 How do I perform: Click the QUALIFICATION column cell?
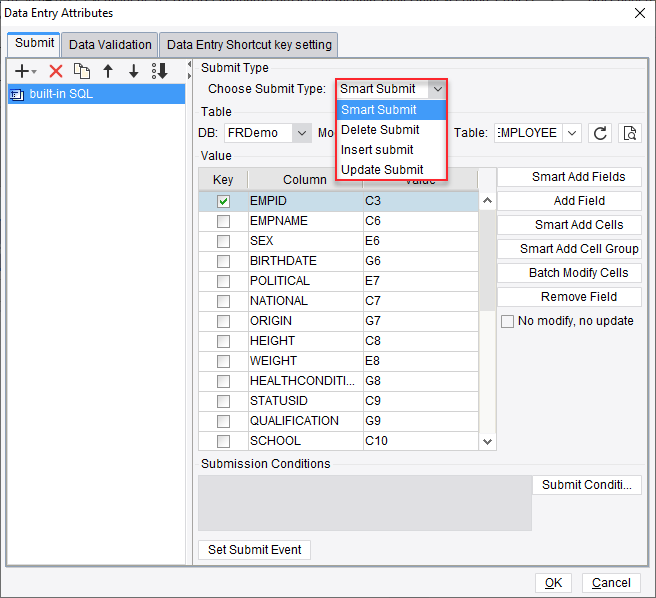click(x=306, y=421)
